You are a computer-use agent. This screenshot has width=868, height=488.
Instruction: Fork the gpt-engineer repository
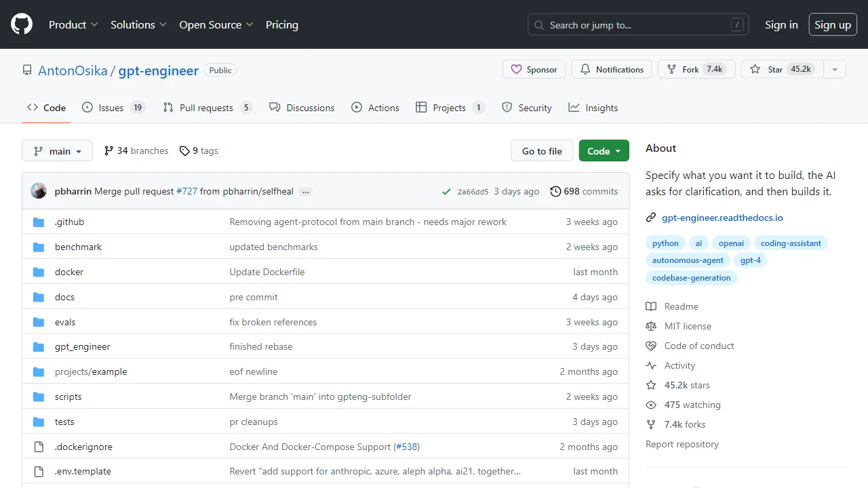[696, 69]
